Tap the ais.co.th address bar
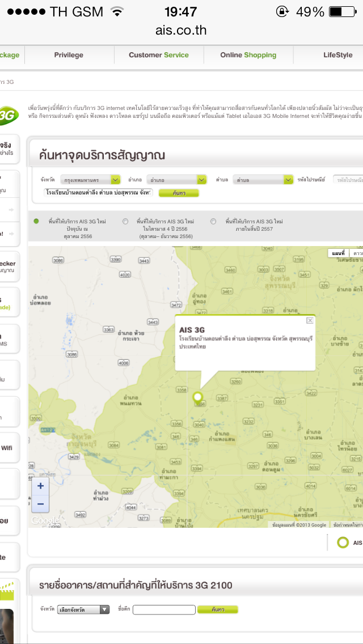Screen dimensions: 363x644 pos(181,31)
